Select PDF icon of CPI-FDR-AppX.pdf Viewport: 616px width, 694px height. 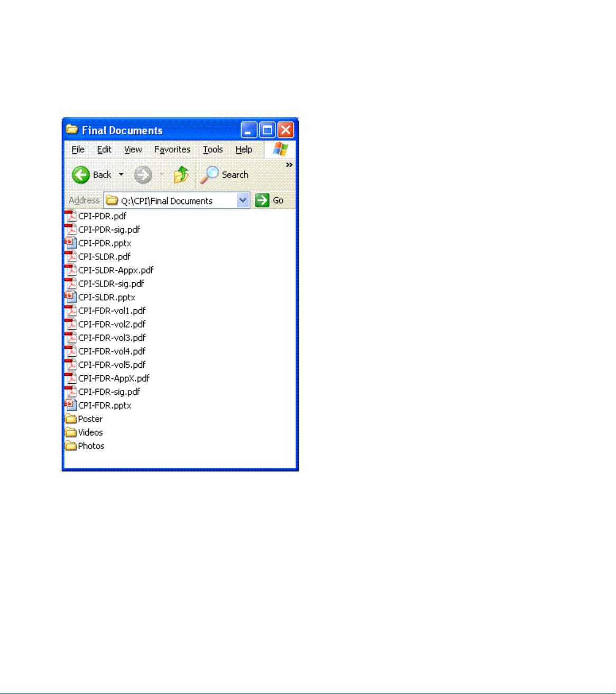(x=71, y=378)
